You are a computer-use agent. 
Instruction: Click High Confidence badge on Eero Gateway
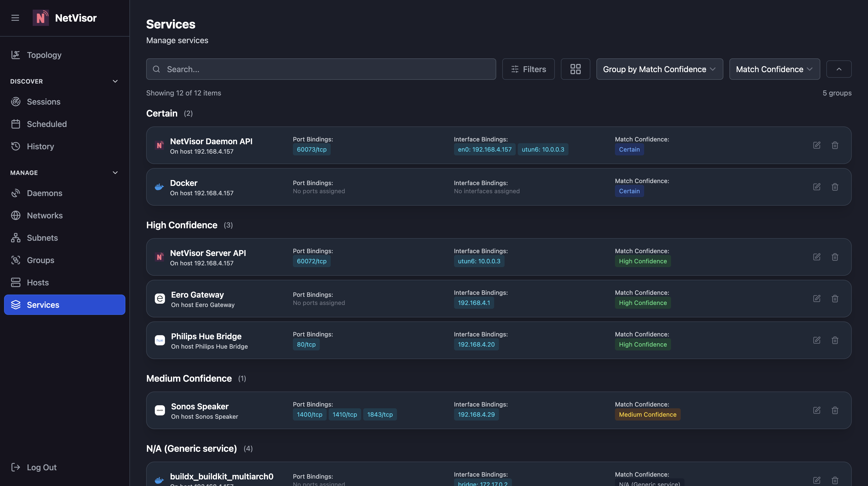coord(643,303)
